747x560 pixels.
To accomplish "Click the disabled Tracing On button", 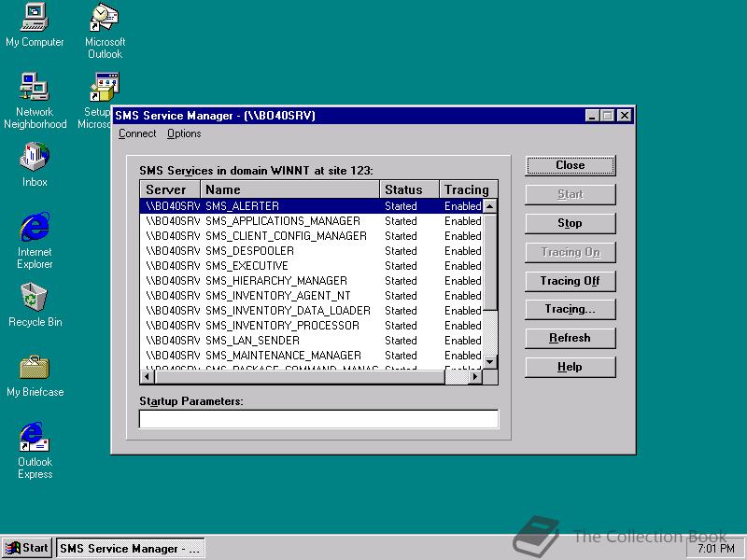I will (571, 252).
